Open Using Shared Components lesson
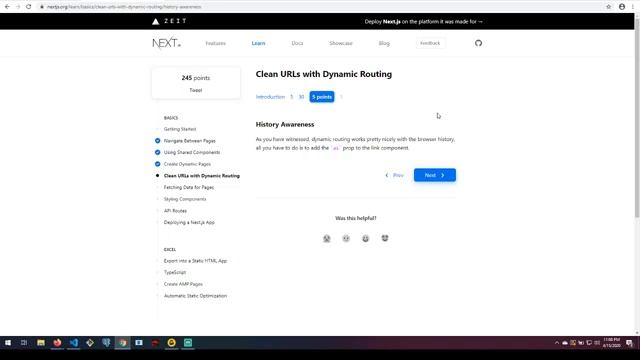This screenshot has height=360, width=640. point(192,152)
